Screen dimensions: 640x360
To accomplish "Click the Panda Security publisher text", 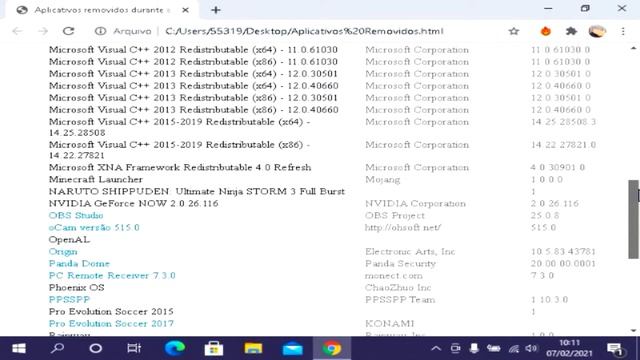I will click(400, 264).
